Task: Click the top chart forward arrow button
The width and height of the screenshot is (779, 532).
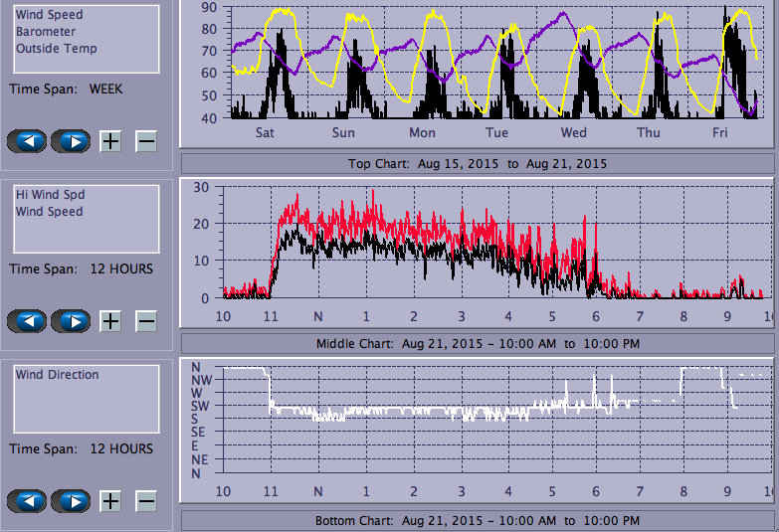Action: (71, 140)
